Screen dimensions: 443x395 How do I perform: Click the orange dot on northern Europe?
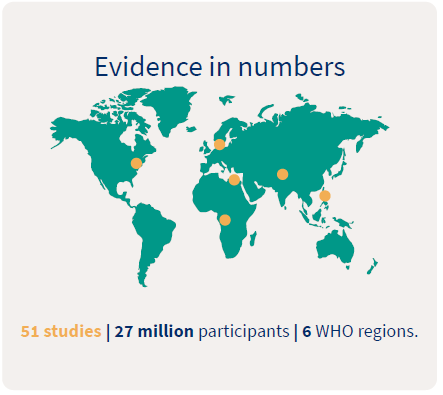(219, 145)
